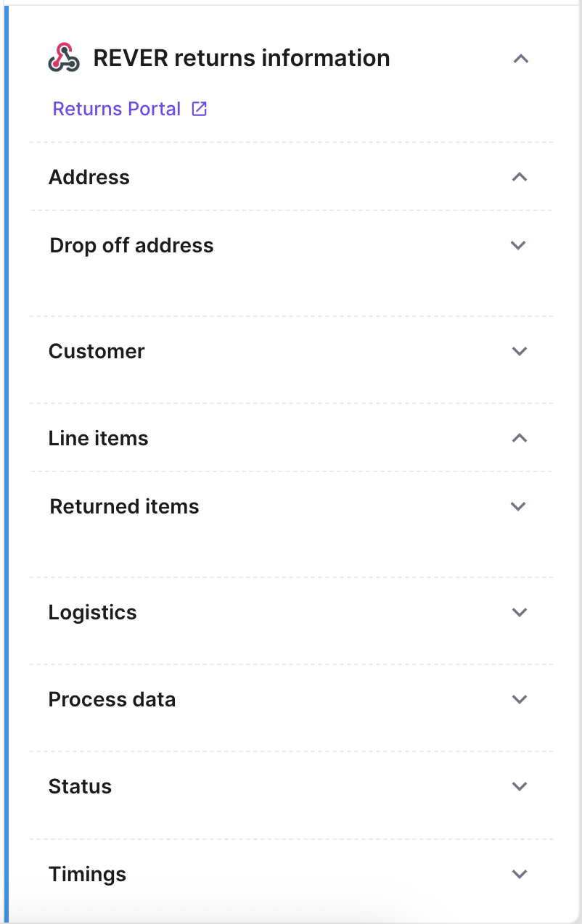This screenshot has width=582, height=924.
Task: Expand the Timings section chevron
Action: (519, 874)
